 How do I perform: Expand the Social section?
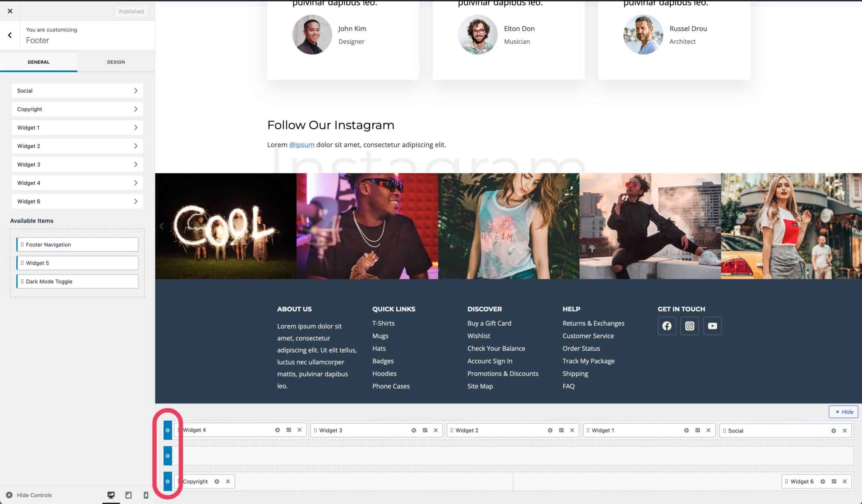click(x=77, y=90)
